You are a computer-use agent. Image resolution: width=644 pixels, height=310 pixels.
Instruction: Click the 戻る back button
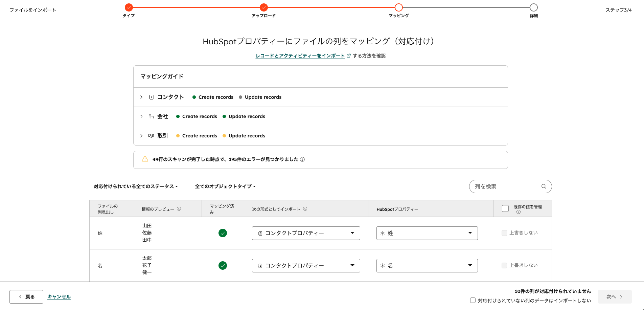coord(26,297)
